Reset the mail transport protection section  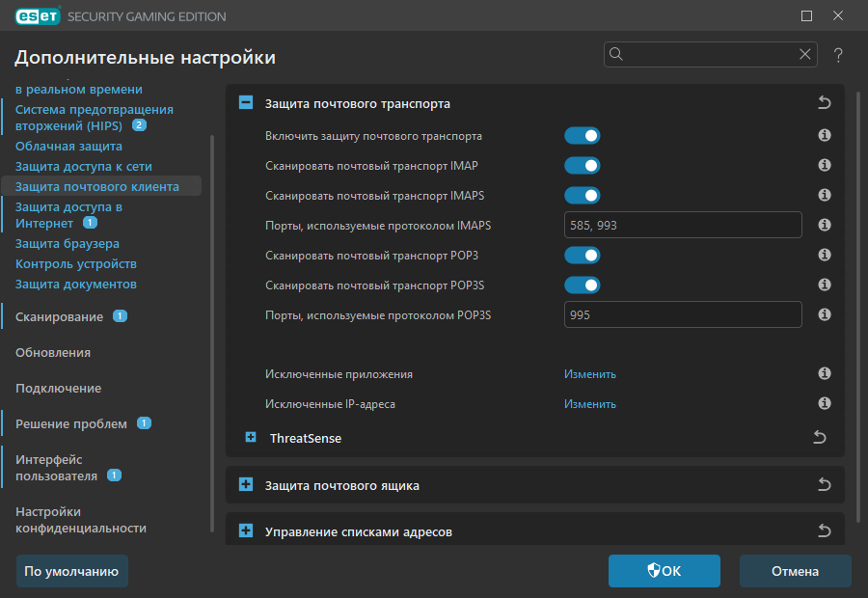(825, 102)
